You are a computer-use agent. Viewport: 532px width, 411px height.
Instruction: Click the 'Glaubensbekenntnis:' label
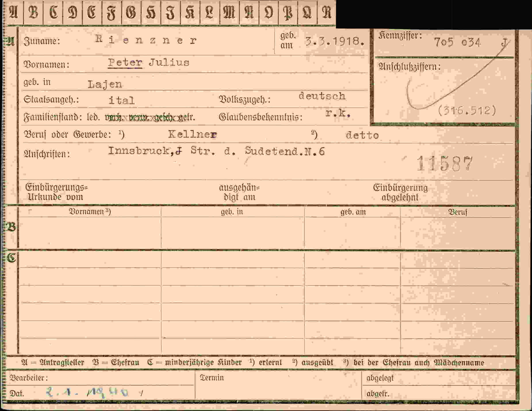click(261, 117)
